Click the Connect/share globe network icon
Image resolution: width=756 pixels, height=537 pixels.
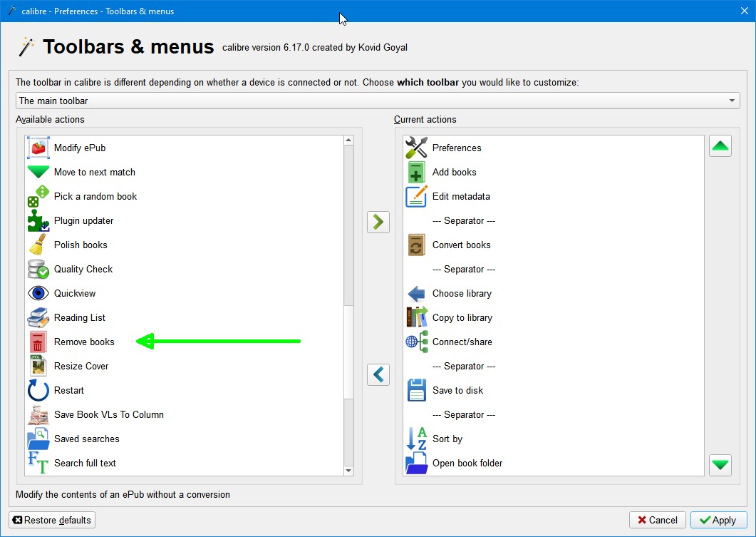point(416,342)
